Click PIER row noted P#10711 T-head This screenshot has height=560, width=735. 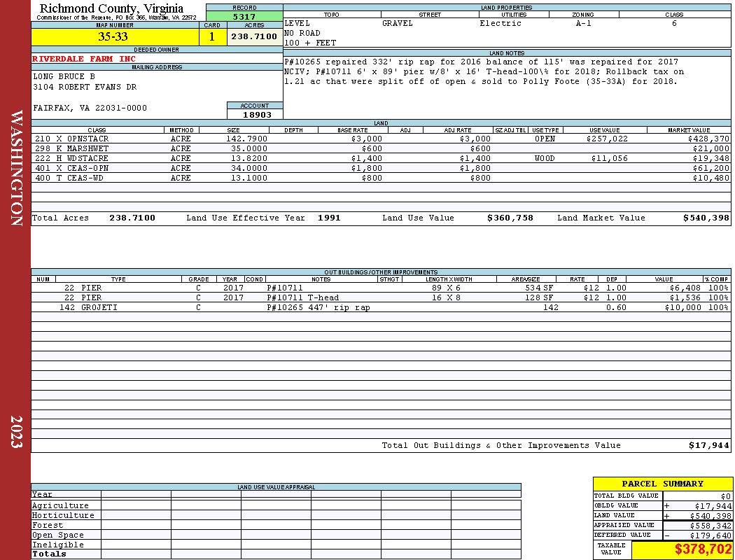pyautogui.click(x=381, y=297)
